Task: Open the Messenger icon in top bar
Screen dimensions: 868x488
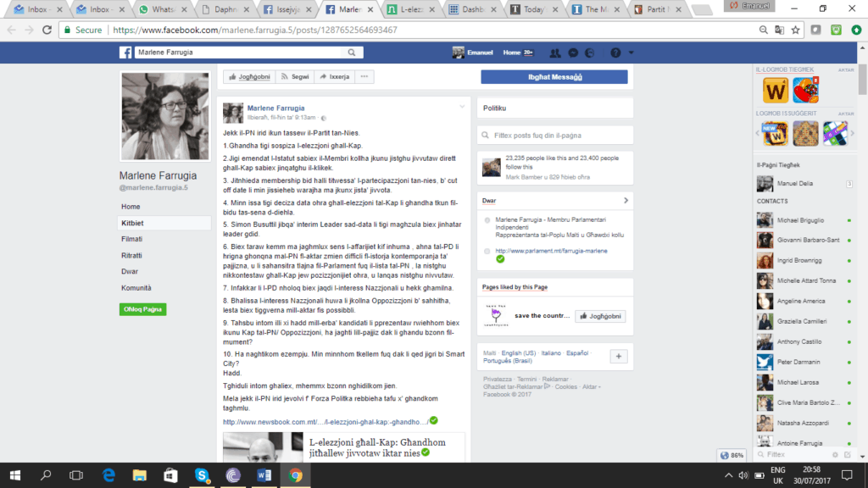Action: point(573,53)
